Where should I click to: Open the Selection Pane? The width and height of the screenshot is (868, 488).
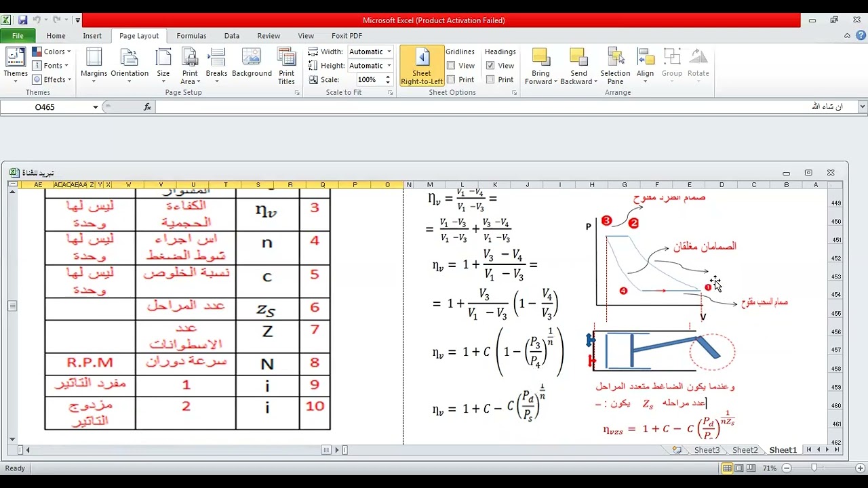point(615,65)
